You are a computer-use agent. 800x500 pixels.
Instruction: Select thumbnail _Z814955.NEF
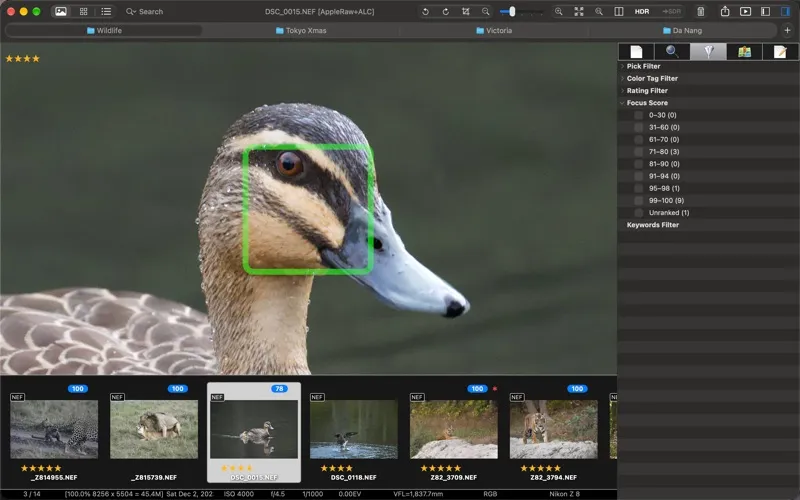click(x=54, y=429)
